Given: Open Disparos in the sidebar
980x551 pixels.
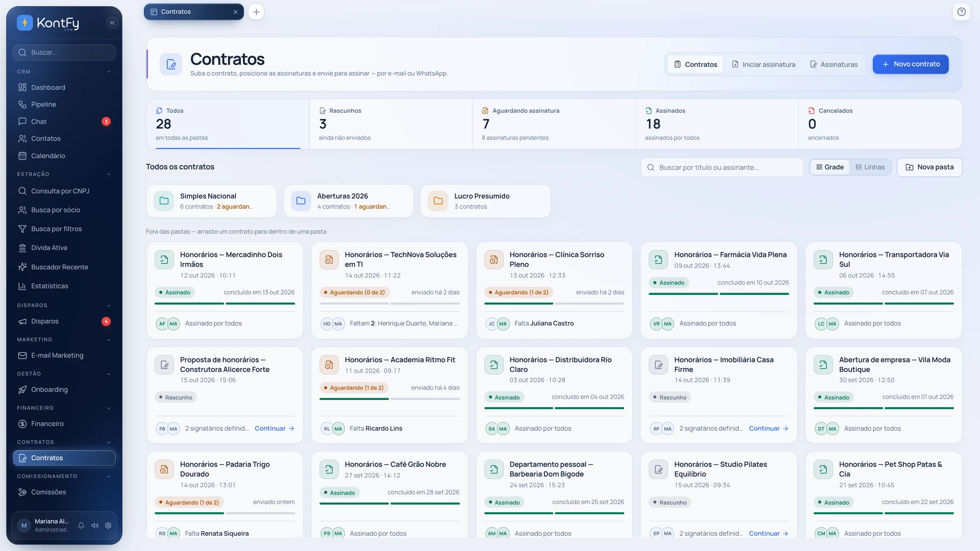Looking at the screenshot, I should (x=64, y=321).
